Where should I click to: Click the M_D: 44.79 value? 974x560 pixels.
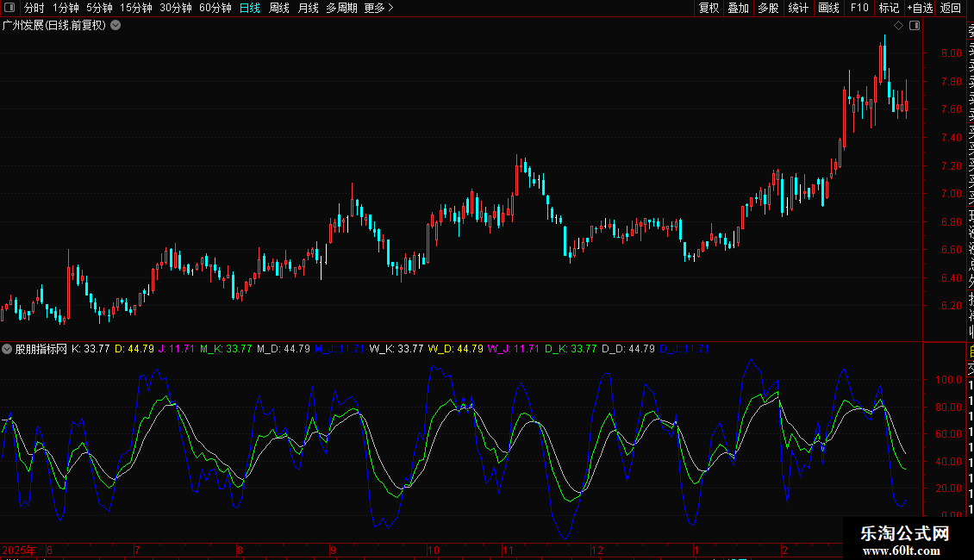[x=284, y=349]
